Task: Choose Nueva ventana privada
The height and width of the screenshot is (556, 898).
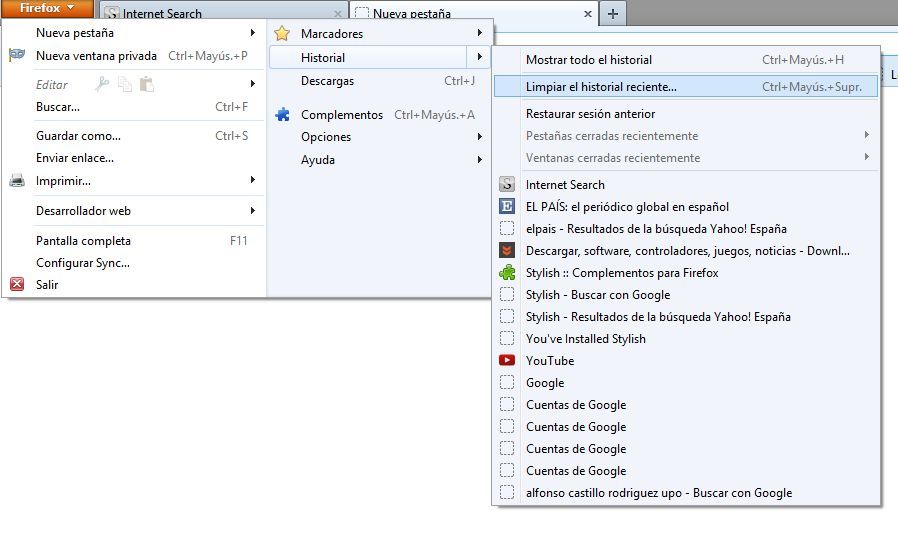Action: pyautogui.click(x=135, y=56)
